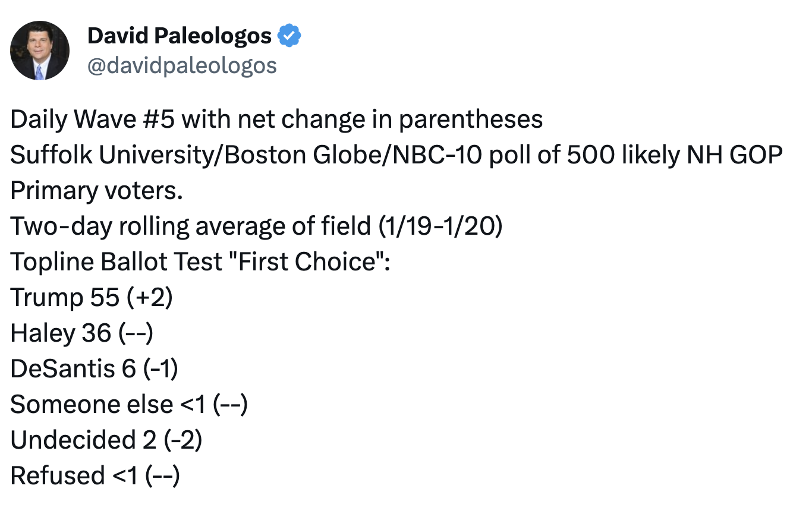Viewport: 812px width, 517px height.
Task: Click the blue verified checkmark badge
Action: pyautogui.click(x=290, y=37)
